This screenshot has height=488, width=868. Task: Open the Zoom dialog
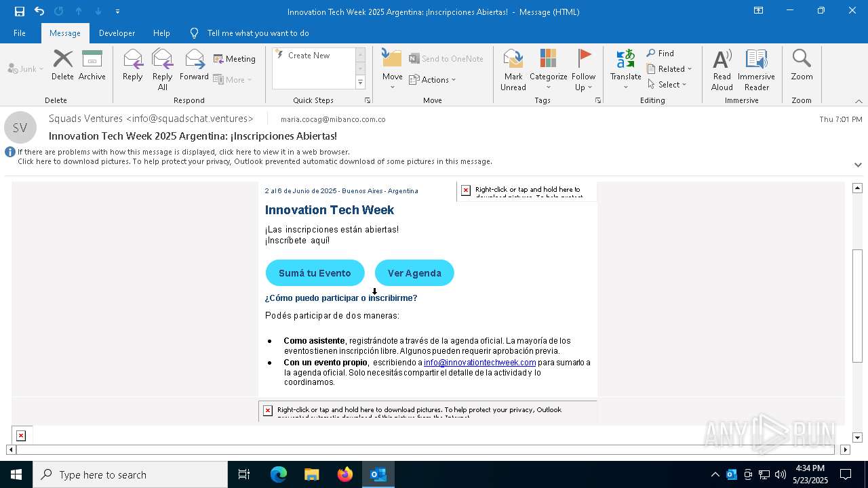point(802,65)
